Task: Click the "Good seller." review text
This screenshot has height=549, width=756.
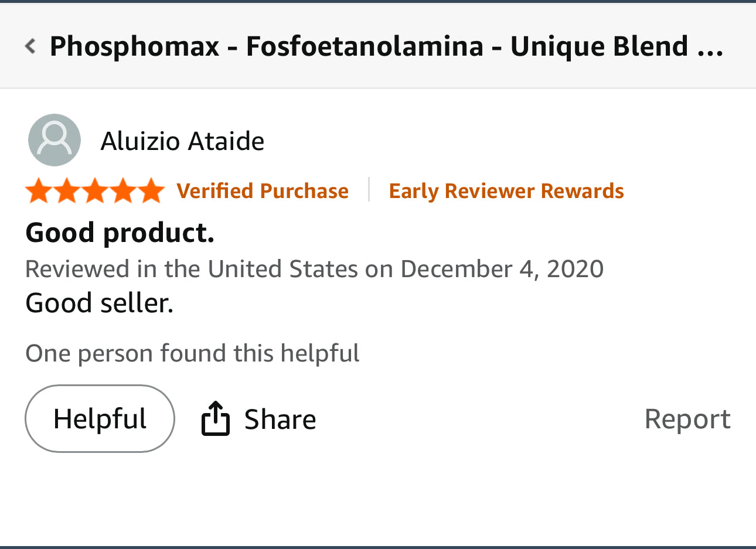Action: tap(100, 304)
